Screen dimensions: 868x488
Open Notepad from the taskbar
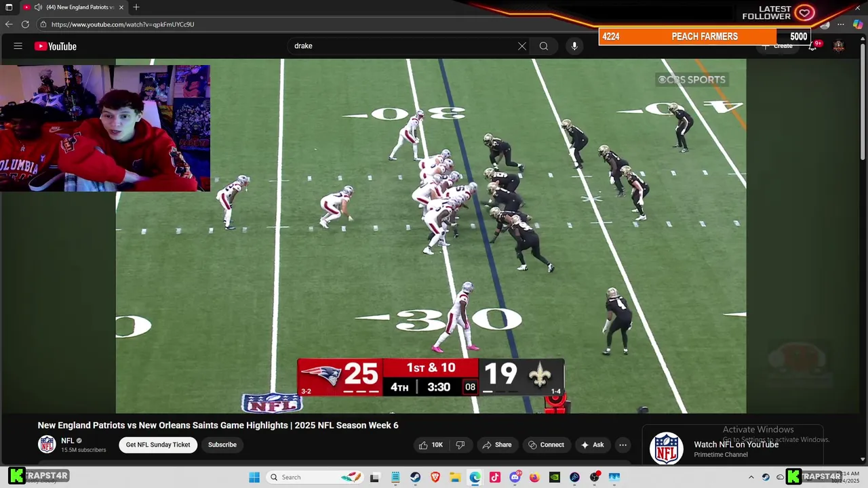395,477
